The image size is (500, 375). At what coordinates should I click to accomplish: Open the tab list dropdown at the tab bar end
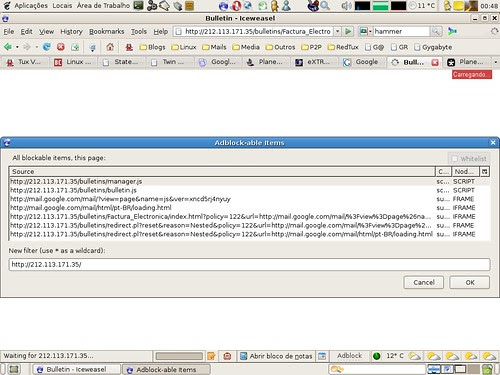(x=496, y=62)
